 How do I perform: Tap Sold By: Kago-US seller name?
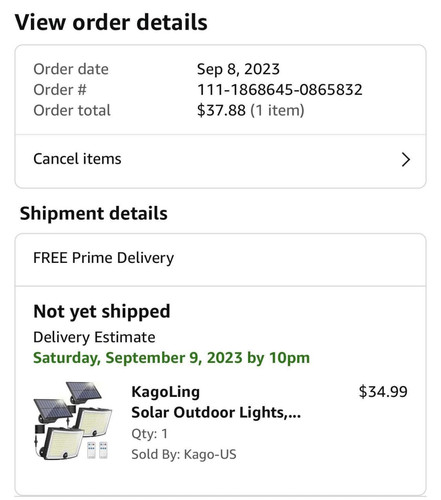184,454
